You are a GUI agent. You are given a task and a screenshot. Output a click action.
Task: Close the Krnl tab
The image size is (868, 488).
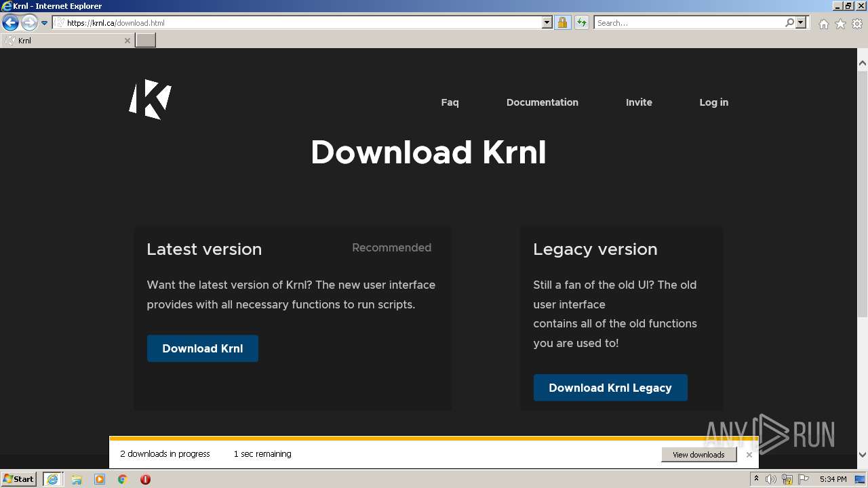[x=127, y=41]
